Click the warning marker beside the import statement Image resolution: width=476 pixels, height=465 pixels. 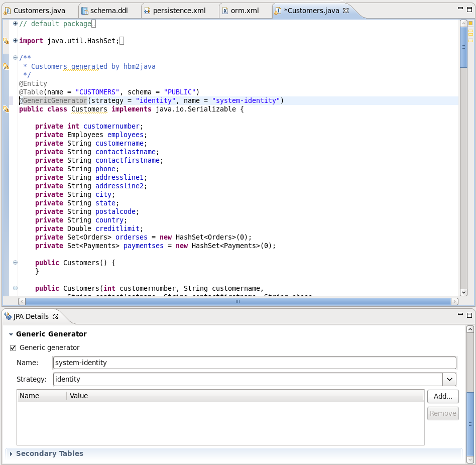pyautogui.click(x=6, y=40)
